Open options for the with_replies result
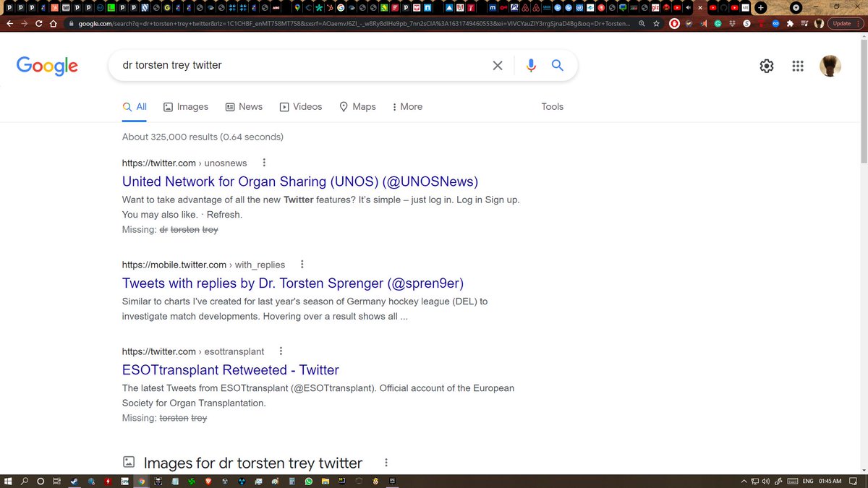 (302, 265)
